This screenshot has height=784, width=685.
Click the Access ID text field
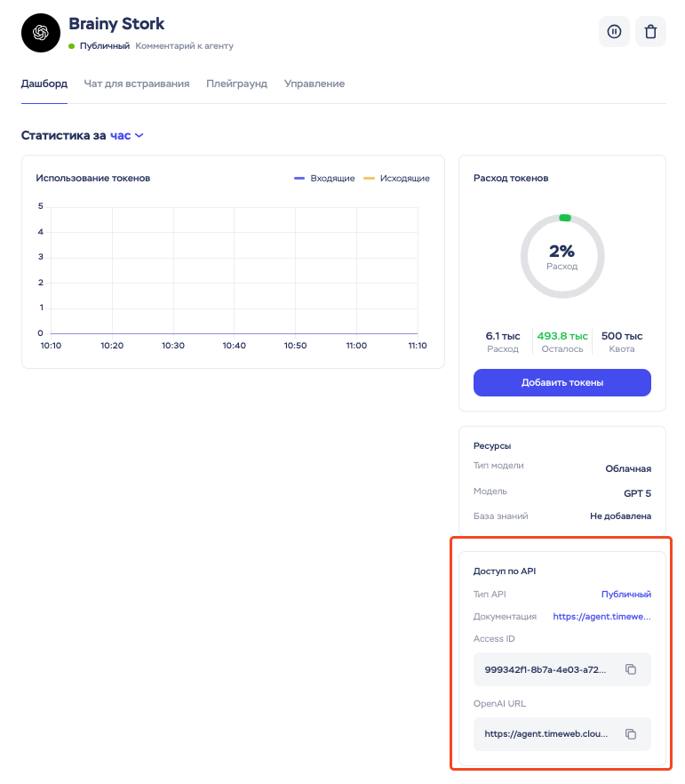546,669
